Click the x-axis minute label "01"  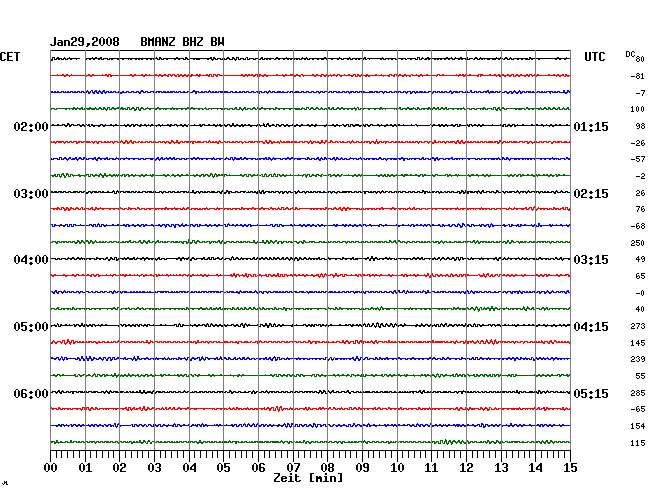pyautogui.click(x=85, y=468)
